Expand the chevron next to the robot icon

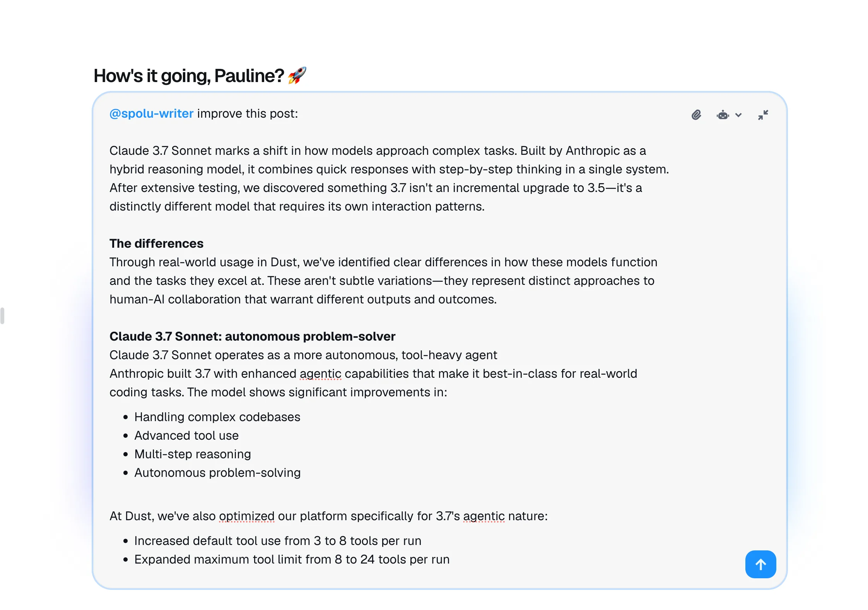click(739, 115)
